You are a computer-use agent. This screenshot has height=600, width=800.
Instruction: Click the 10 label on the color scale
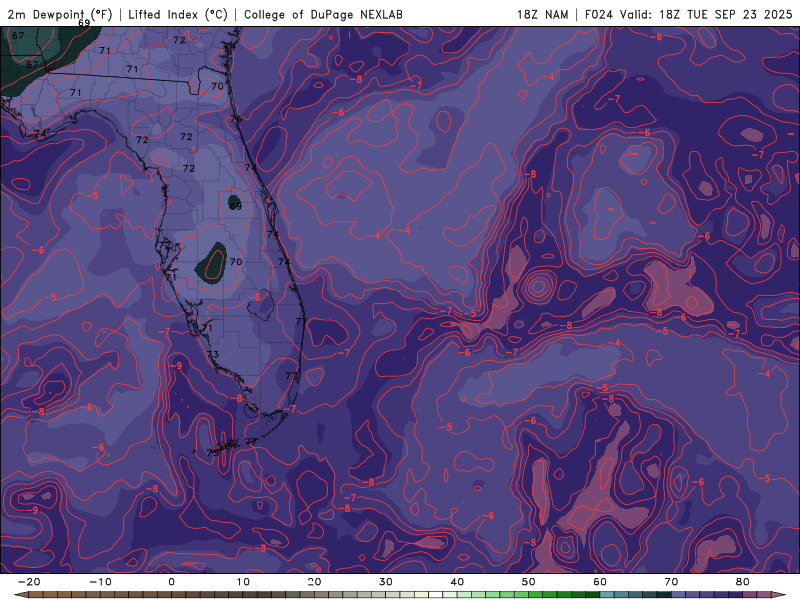coord(243,582)
